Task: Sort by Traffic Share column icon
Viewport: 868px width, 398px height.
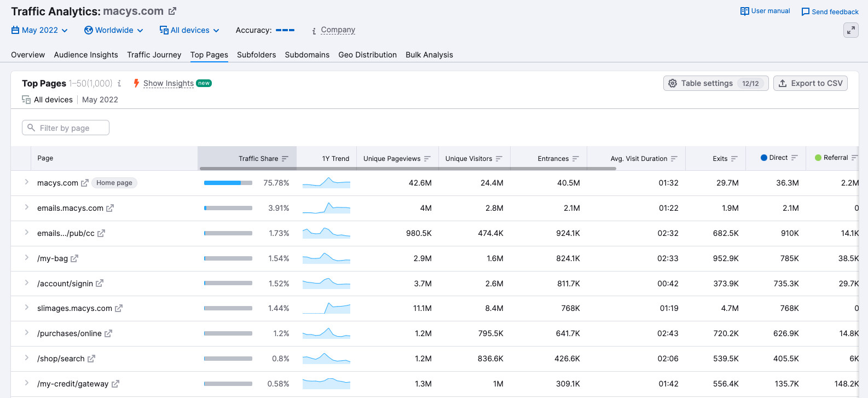Action: 285,159
